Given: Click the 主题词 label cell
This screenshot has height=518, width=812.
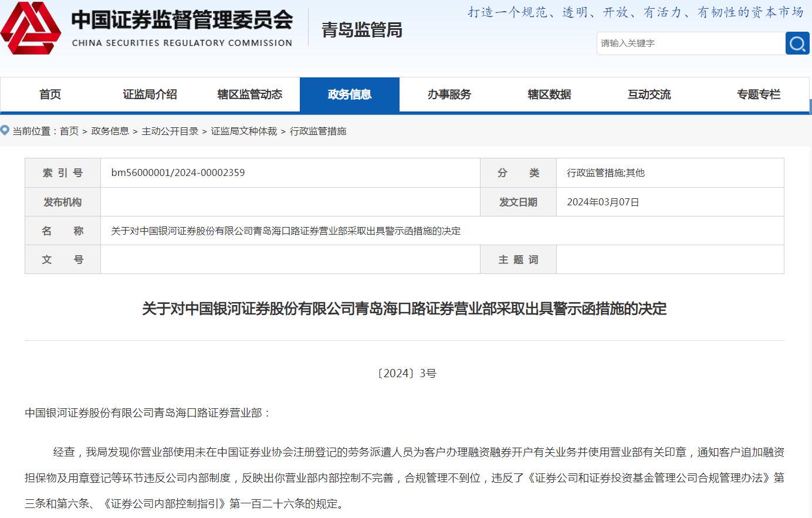Looking at the screenshot, I should tap(518, 259).
